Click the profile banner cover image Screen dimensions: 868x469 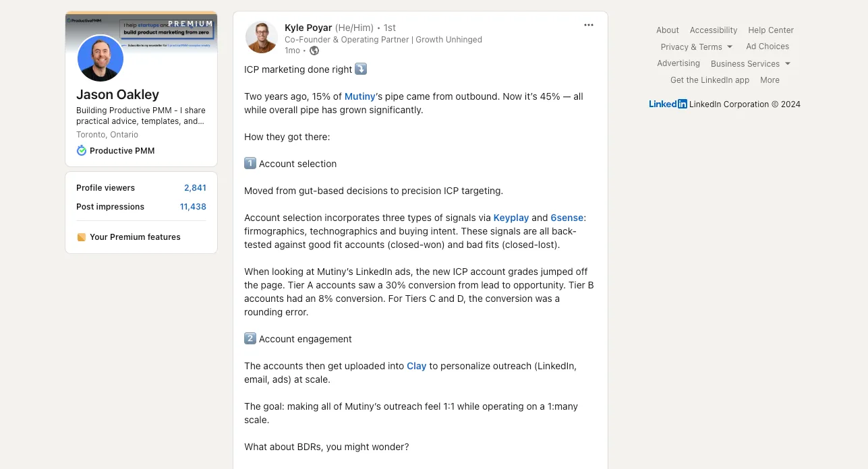pos(169,30)
